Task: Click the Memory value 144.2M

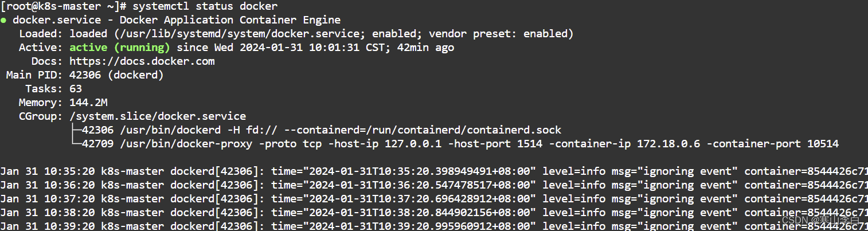Action: pos(88,102)
